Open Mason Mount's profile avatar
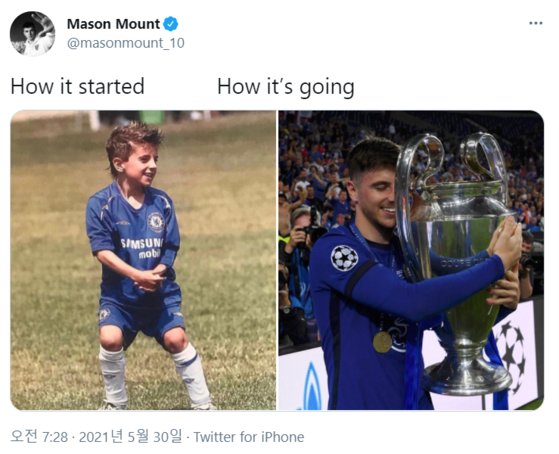 coord(32,34)
